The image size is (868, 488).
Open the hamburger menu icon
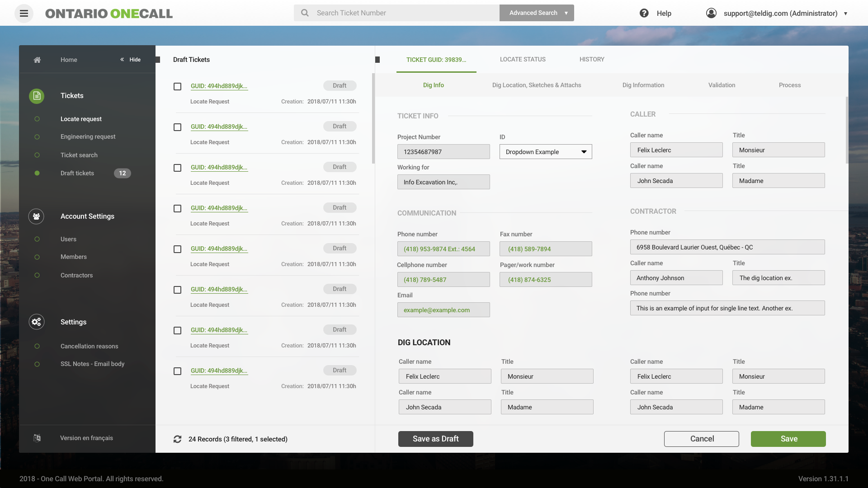coord(24,13)
